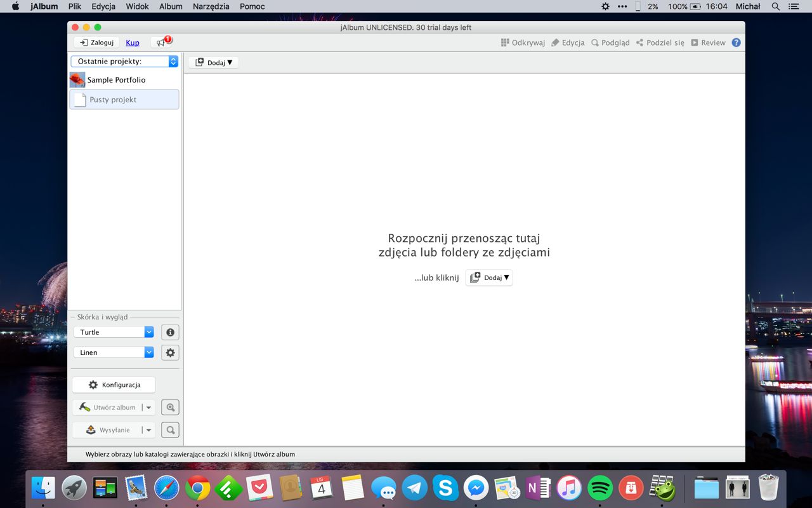
Task: Switch to the Edycja view
Action: coord(568,43)
